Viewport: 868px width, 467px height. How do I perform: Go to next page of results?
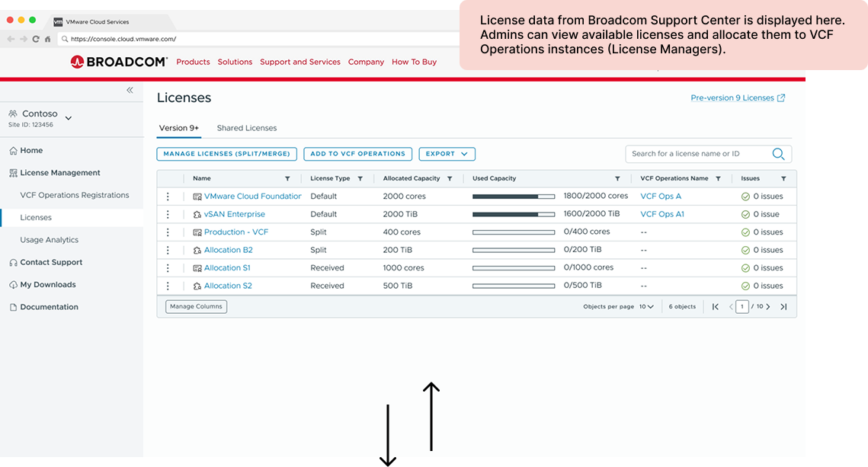(768, 306)
